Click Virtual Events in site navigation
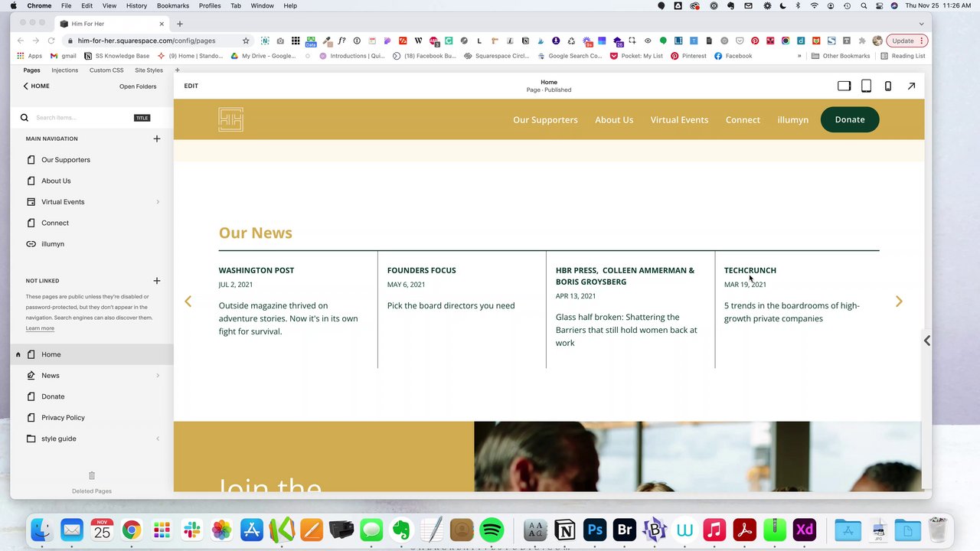980x551 pixels. pyautogui.click(x=679, y=119)
